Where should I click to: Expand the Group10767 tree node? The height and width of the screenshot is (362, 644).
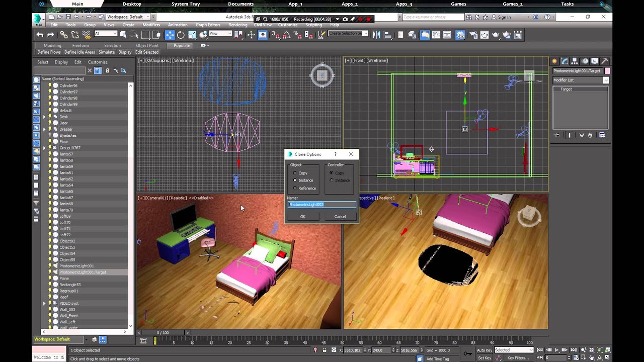coord(44,148)
